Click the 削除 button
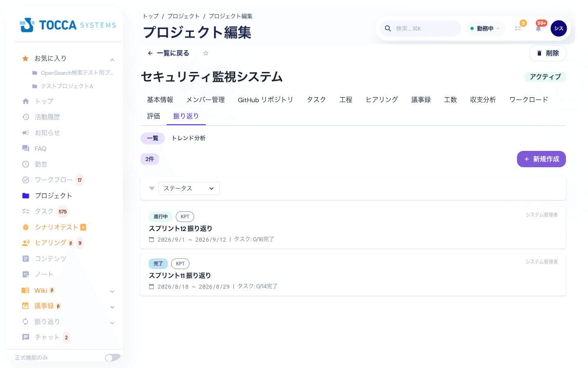This screenshot has height=368, width=588. tap(548, 53)
